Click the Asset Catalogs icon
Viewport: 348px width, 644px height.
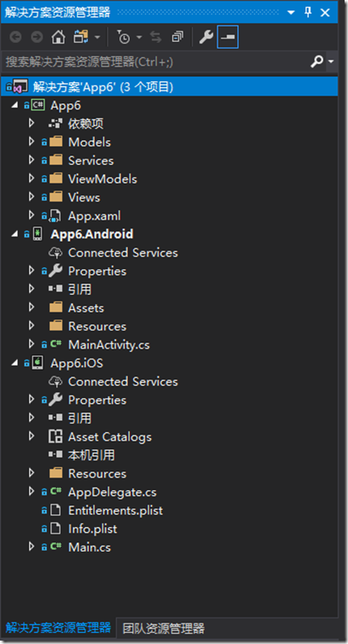pos(55,436)
